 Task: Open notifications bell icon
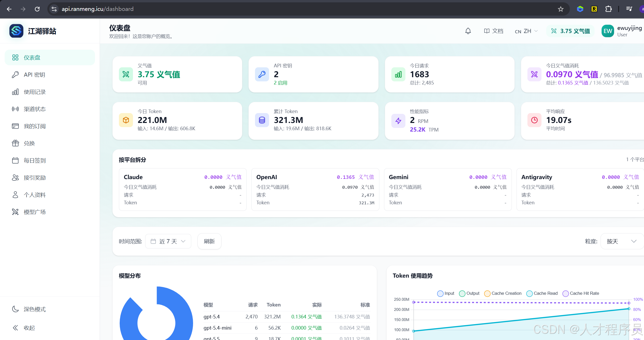[468, 31]
